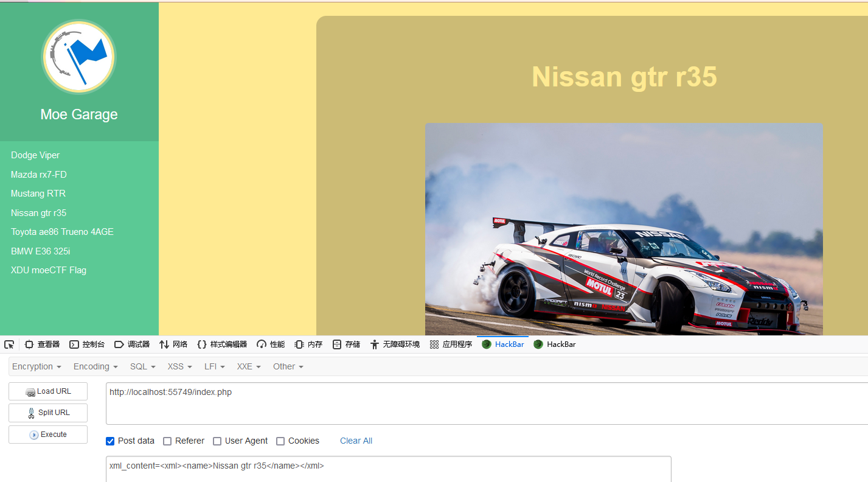Open the 存储 storage tab

(x=346, y=344)
